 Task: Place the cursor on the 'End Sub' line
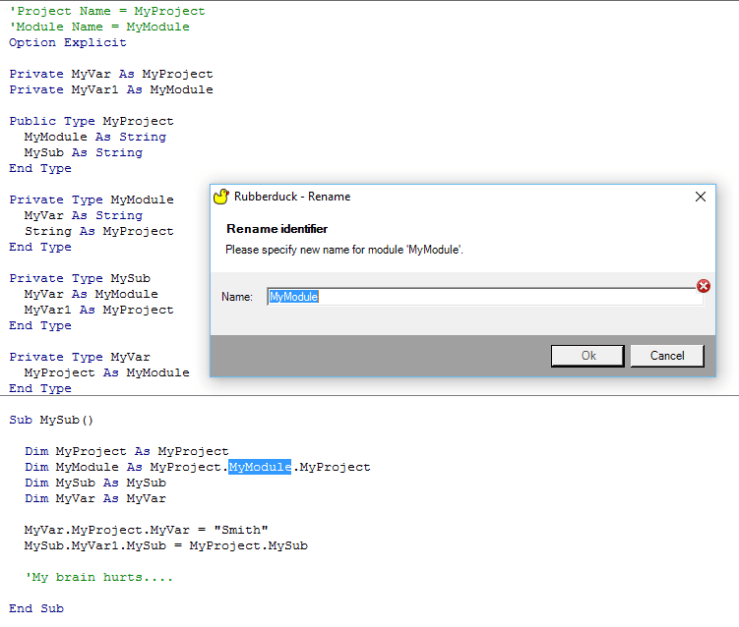[x=36, y=608]
